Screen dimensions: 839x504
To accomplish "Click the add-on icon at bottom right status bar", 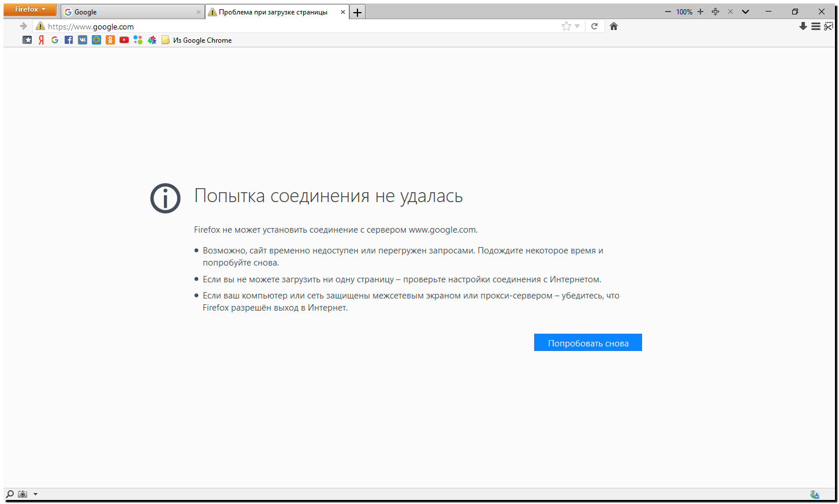I will pyautogui.click(x=815, y=494).
